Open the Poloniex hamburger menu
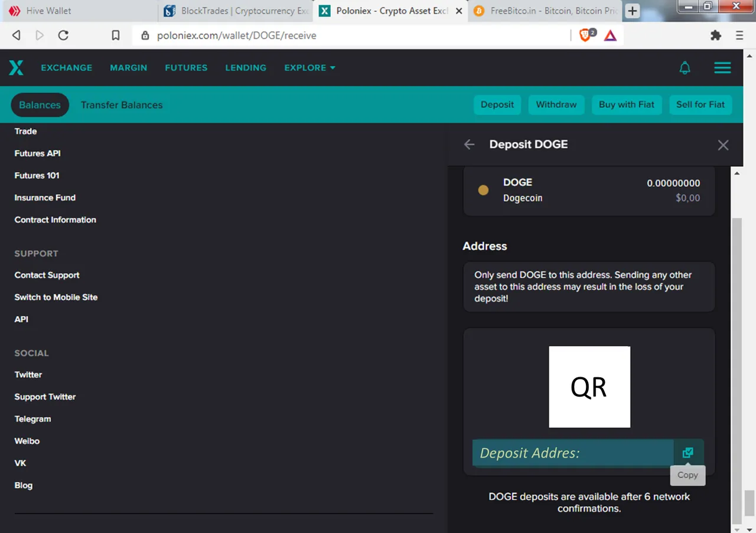This screenshot has width=756, height=533. [x=722, y=68]
